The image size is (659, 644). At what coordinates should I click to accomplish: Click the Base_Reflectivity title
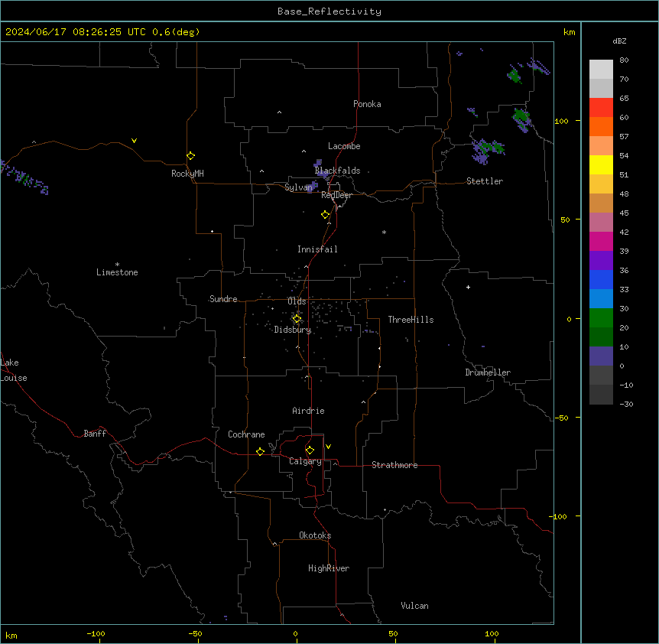pos(329,11)
